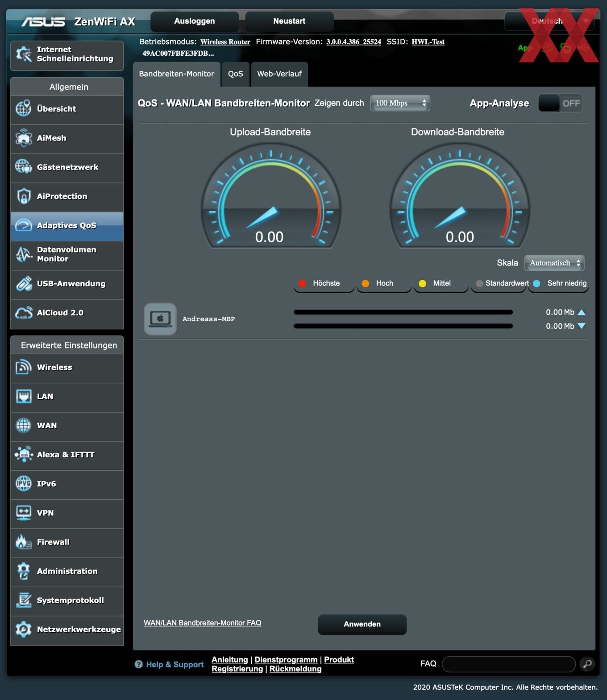The width and height of the screenshot is (607, 700).
Task: Click the Neustart button
Action: click(x=289, y=21)
